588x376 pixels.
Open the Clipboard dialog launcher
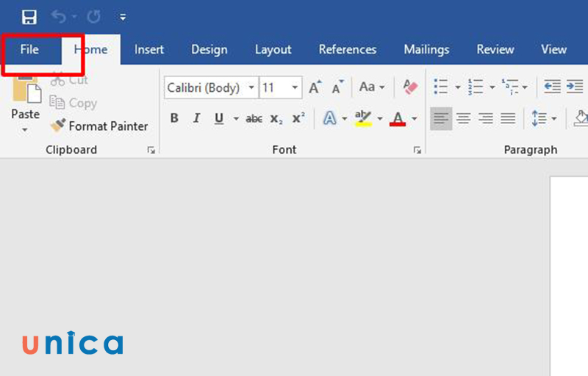point(151,150)
